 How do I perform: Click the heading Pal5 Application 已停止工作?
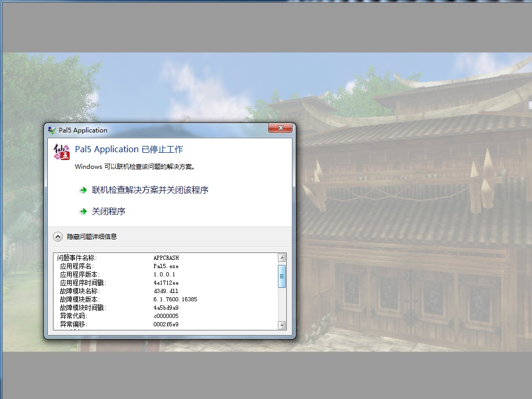click(x=129, y=150)
